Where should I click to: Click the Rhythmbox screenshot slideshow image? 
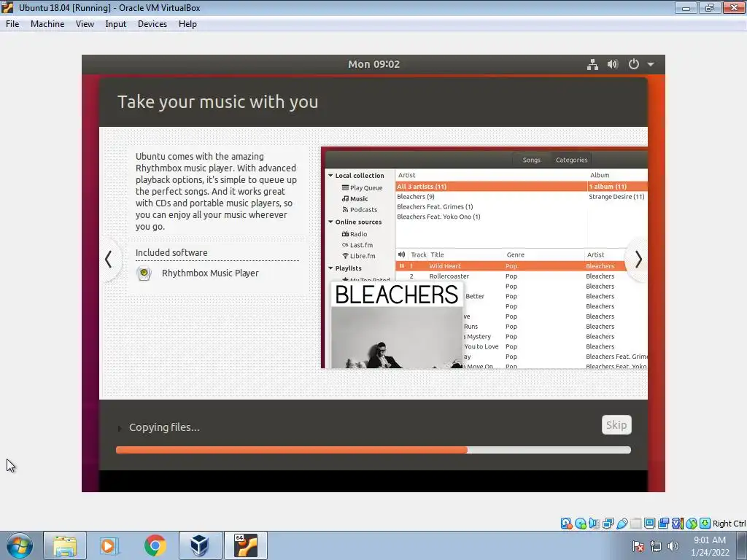point(484,257)
